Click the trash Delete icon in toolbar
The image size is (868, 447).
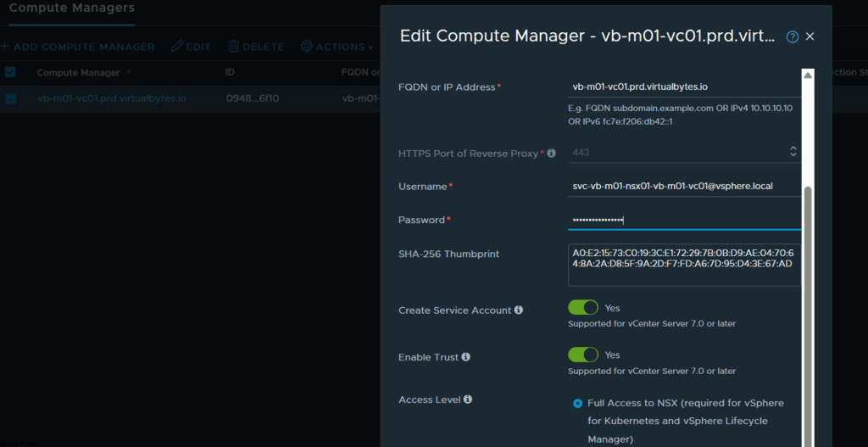click(x=234, y=47)
